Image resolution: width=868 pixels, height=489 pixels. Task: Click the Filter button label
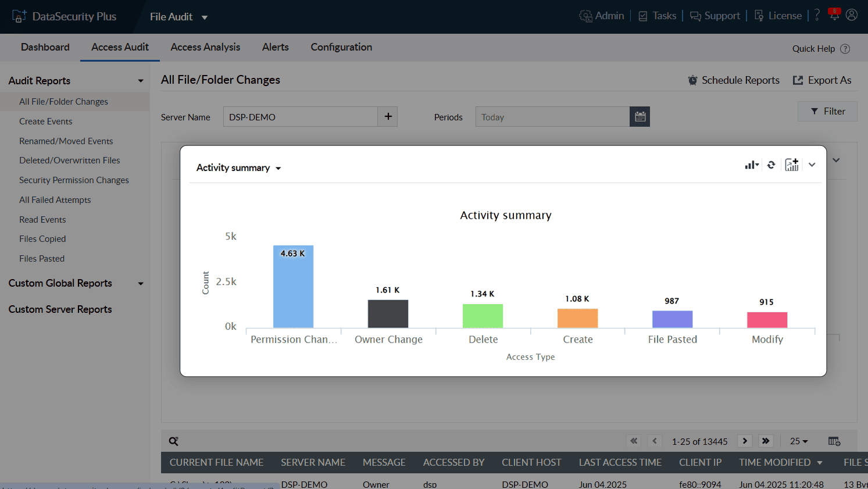[x=834, y=111]
